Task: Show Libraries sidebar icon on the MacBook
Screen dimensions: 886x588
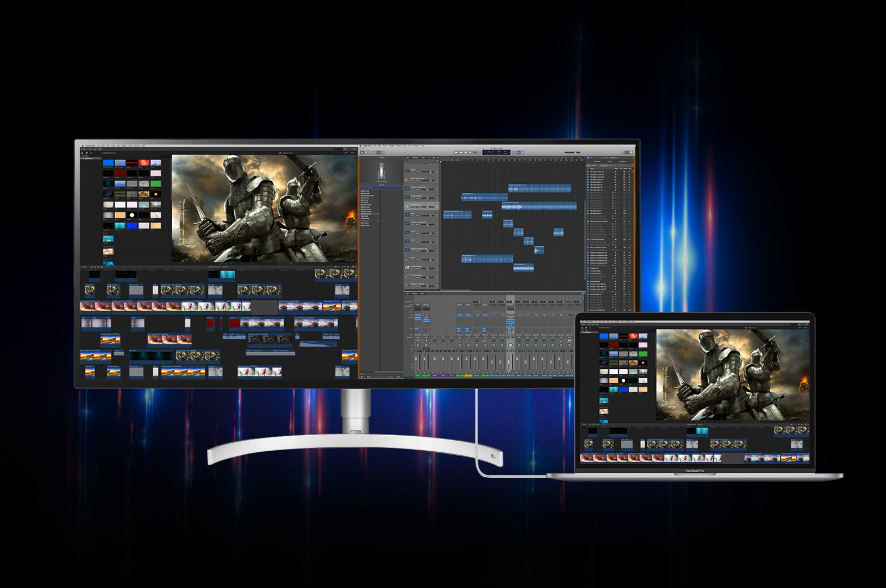Action: pos(582,328)
